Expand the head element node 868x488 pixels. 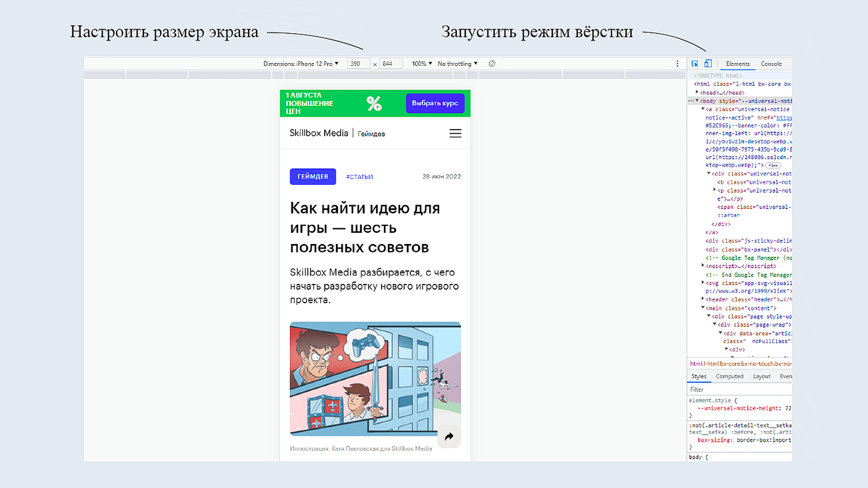[x=697, y=92]
